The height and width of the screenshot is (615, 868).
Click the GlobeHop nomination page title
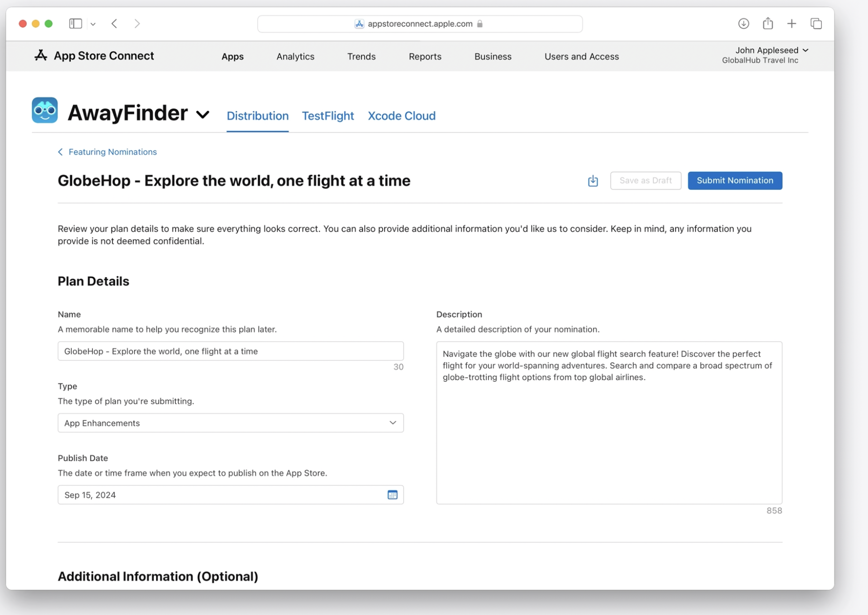(x=234, y=181)
